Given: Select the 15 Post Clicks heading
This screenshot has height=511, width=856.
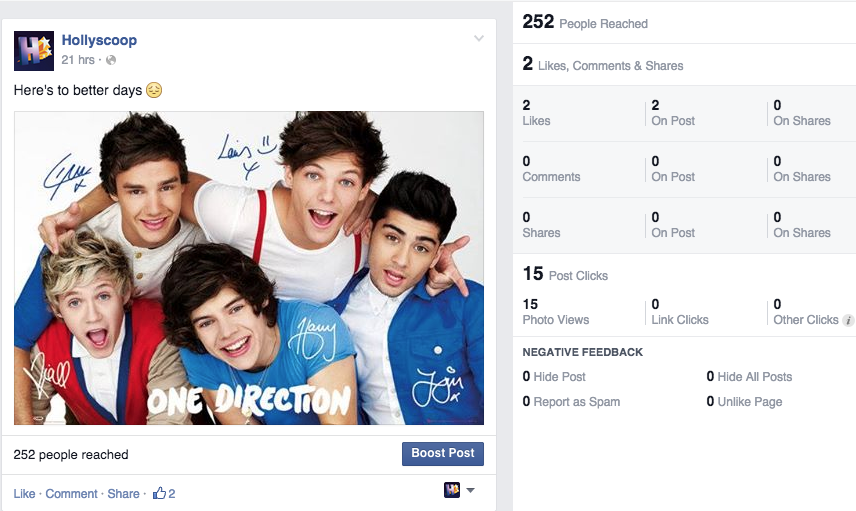Looking at the screenshot, I should [565, 274].
